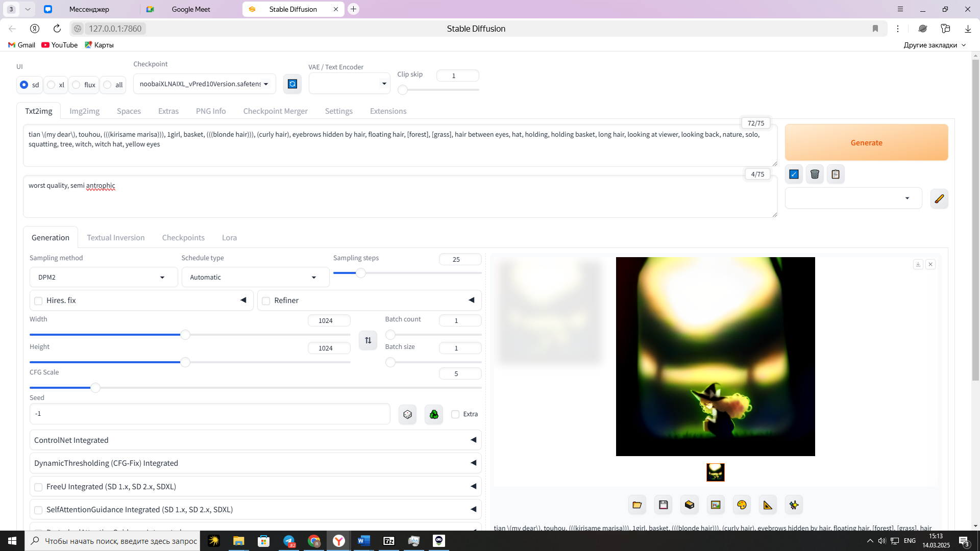The height and width of the screenshot is (551, 980).
Task: Open the VAE / Text Encoder dropdown
Action: pos(349,84)
